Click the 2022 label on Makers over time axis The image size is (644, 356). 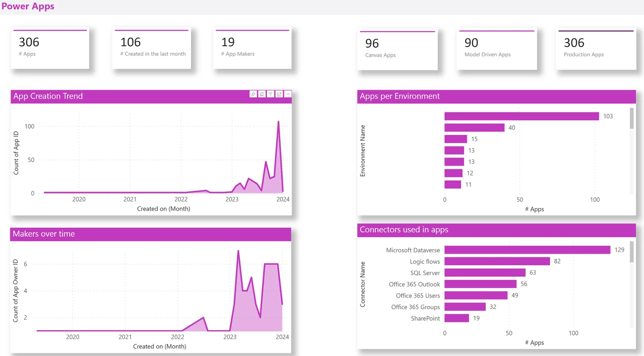point(178,337)
